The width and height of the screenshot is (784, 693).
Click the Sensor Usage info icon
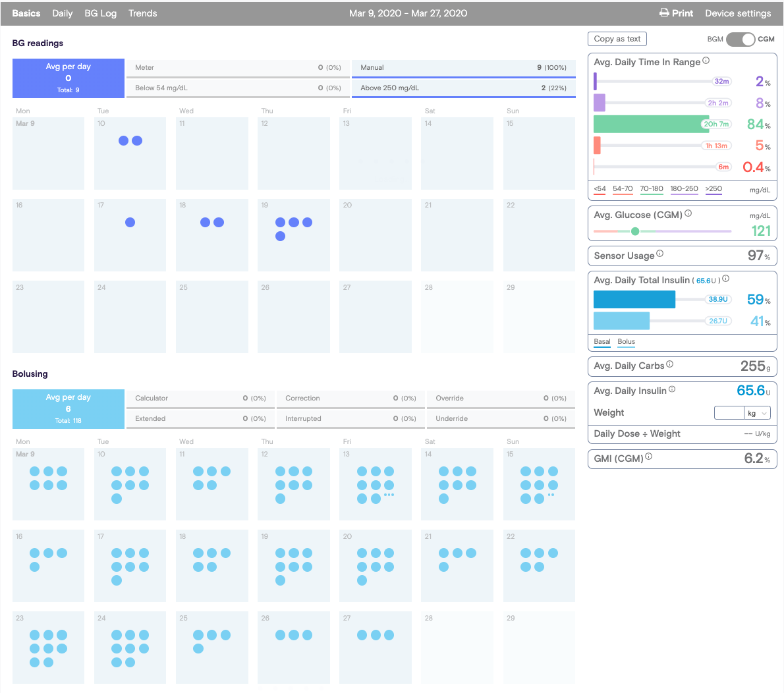[x=659, y=254]
